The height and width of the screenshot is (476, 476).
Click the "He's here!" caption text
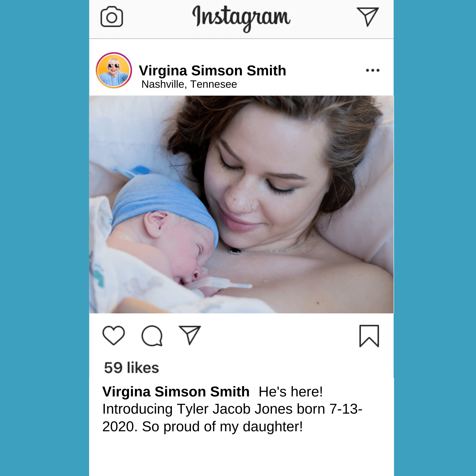pyautogui.click(x=290, y=392)
